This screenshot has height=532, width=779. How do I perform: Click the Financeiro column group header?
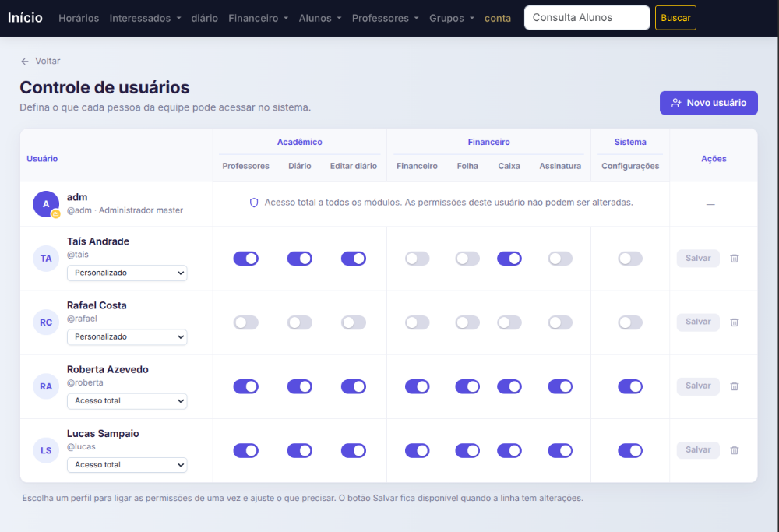[489, 142]
